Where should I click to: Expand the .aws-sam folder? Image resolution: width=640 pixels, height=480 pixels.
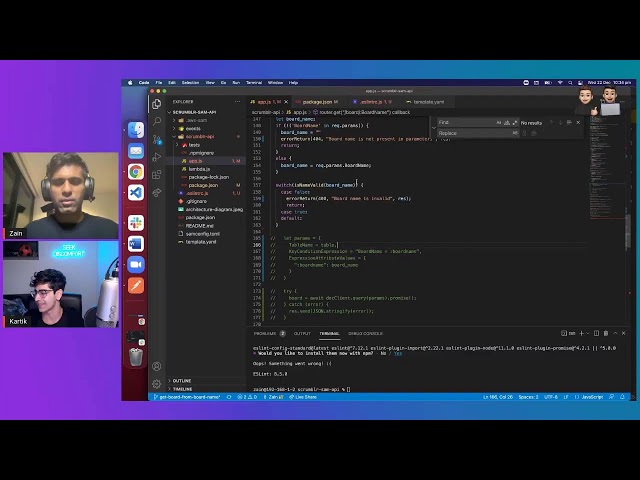[x=174, y=120]
